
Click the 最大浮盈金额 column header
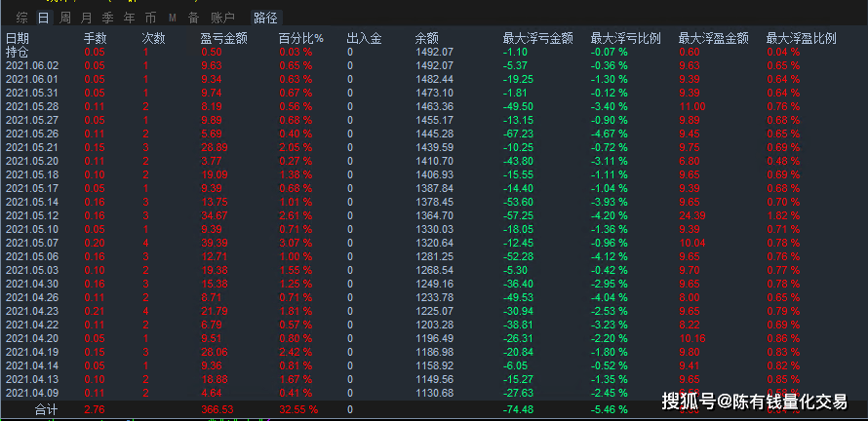tap(714, 38)
